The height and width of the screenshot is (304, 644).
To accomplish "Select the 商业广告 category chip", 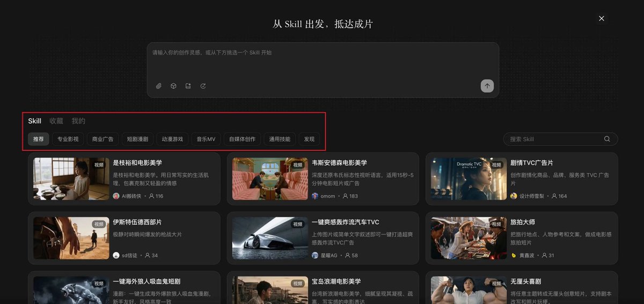I will click(x=103, y=139).
